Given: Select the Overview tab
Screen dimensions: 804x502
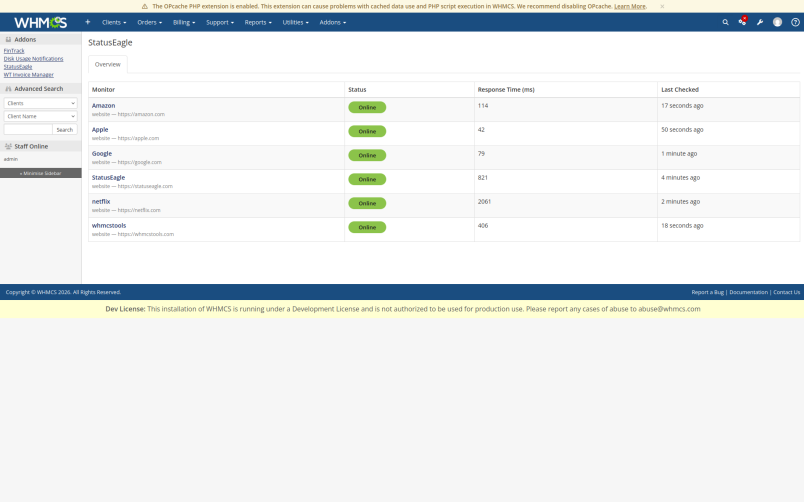Looking at the screenshot, I should pos(108,65).
